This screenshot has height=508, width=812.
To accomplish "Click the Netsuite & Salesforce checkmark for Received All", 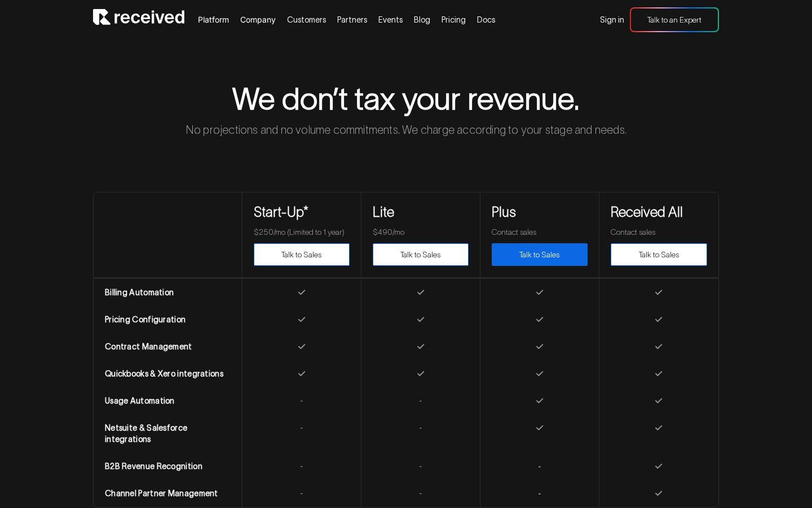I will [659, 428].
